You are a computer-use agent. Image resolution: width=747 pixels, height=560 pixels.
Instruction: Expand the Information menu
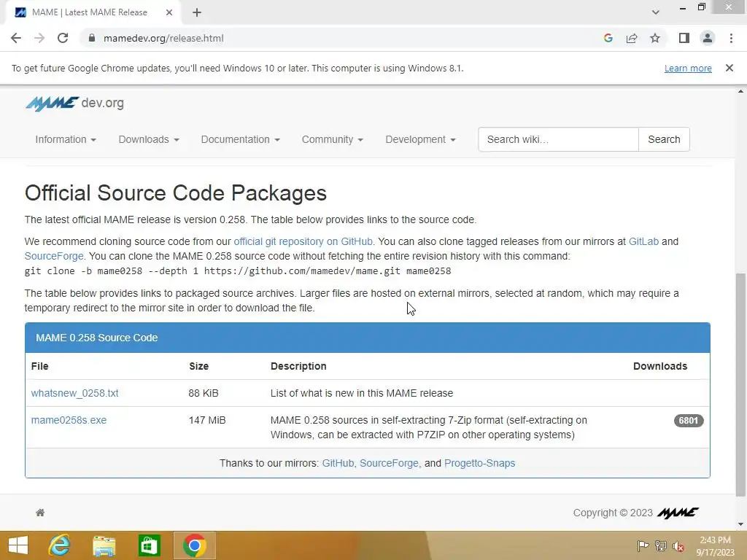pyautogui.click(x=65, y=139)
